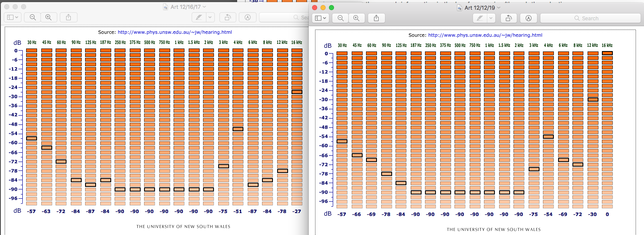The height and width of the screenshot is (235, 644).
Task: Rotate the page in Art 12/16/17 window
Action: click(x=227, y=17)
